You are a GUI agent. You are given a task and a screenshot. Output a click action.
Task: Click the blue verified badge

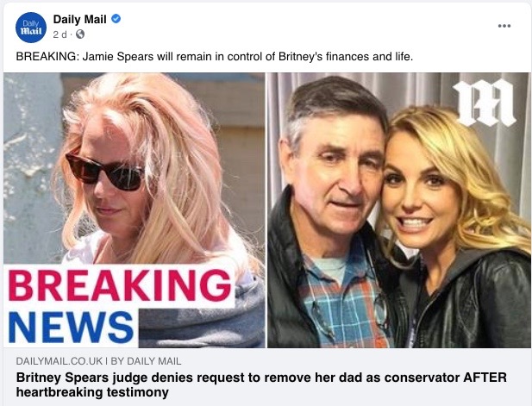[x=116, y=19]
